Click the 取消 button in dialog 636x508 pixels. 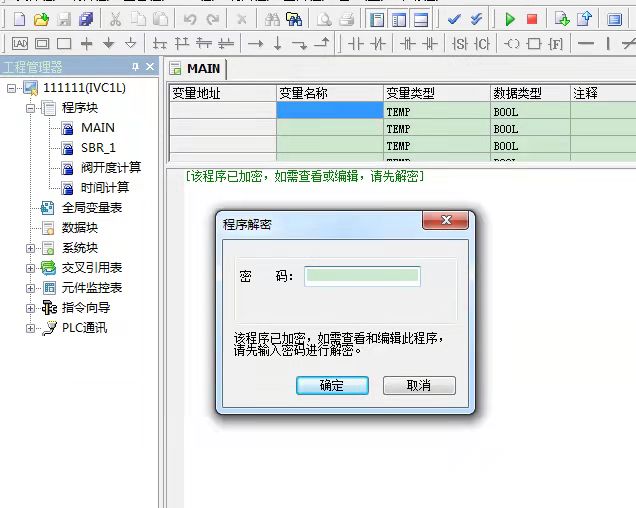[x=419, y=385]
